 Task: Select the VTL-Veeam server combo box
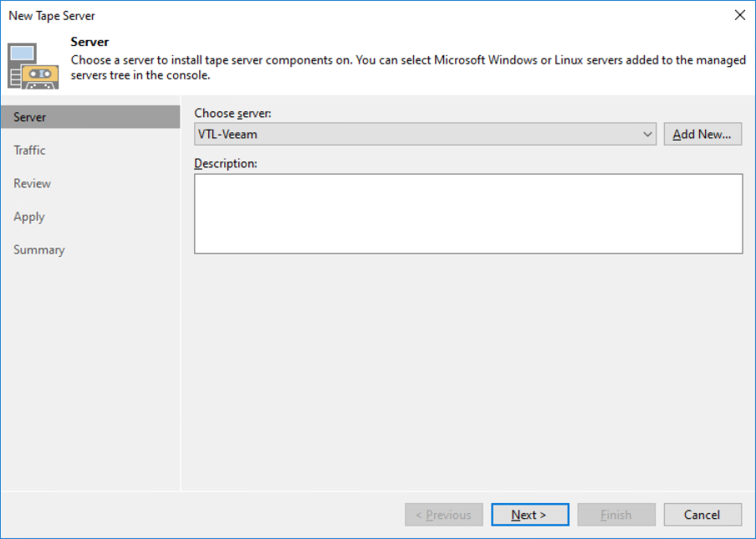point(425,134)
